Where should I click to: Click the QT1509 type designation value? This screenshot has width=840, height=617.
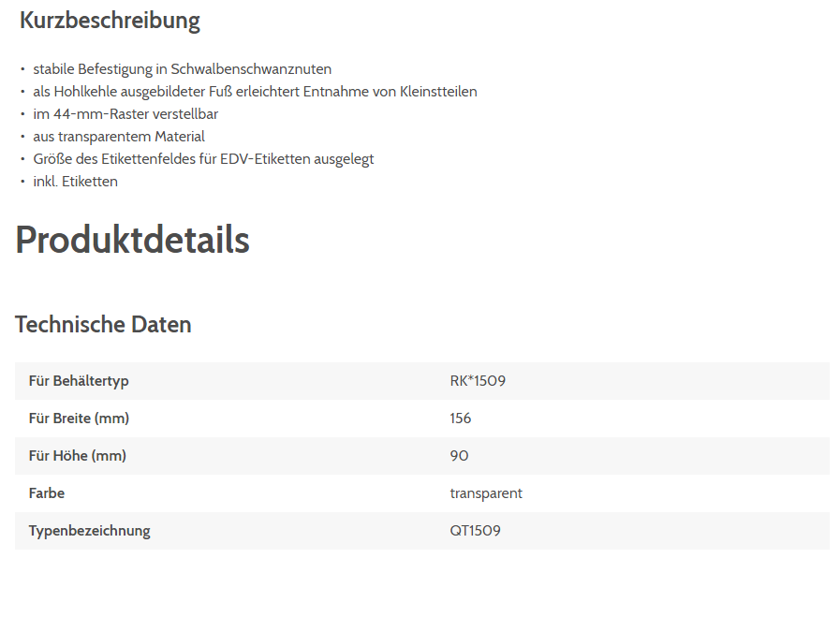[x=475, y=531]
